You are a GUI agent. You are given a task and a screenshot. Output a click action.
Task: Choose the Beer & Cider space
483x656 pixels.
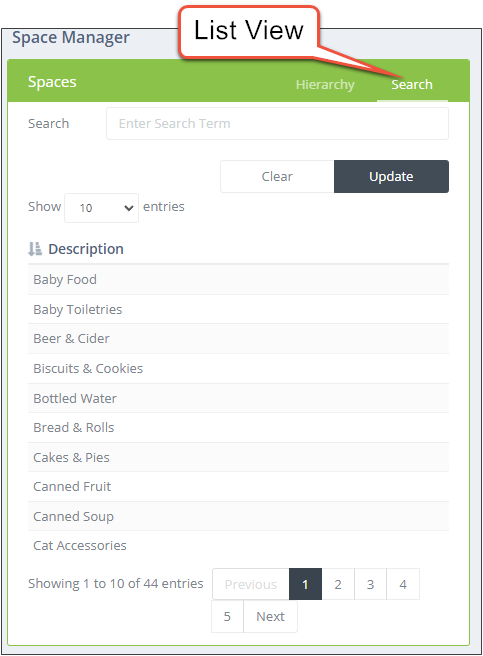pos(238,338)
